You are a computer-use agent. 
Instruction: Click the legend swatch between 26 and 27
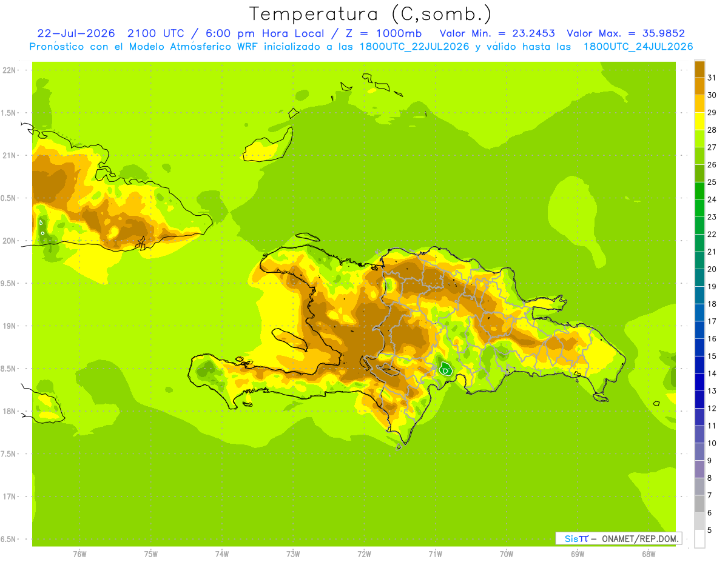pyautogui.click(x=699, y=156)
